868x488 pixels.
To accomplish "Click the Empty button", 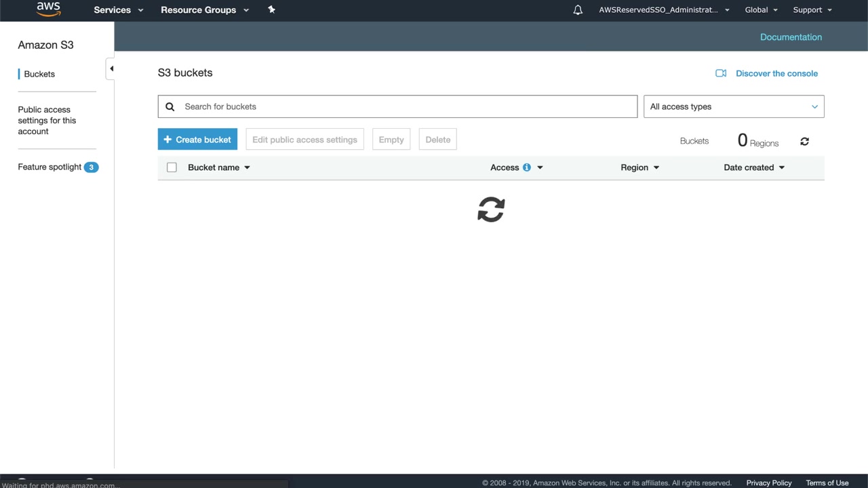I will coord(391,140).
